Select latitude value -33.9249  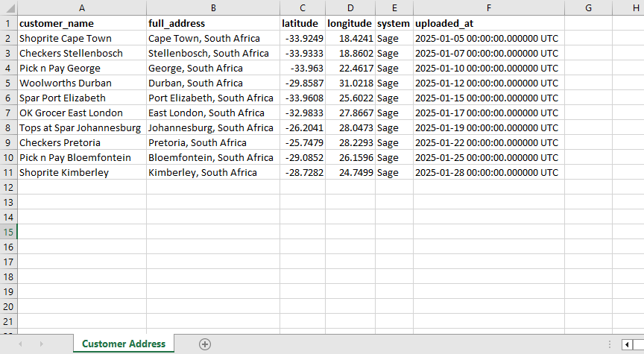point(303,38)
